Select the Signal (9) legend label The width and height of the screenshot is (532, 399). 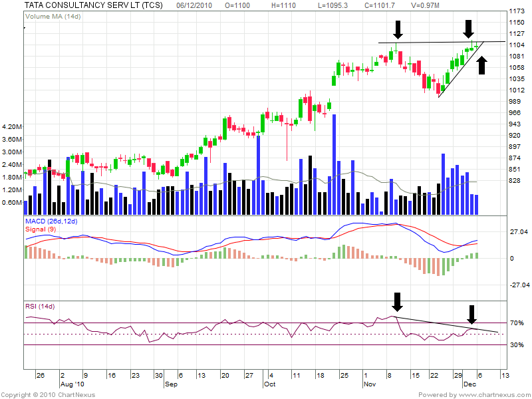point(41,228)
